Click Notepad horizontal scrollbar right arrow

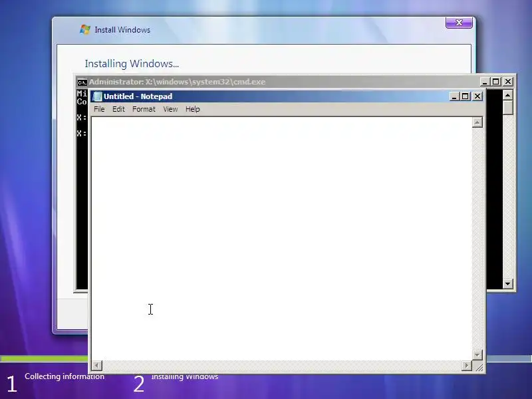(x=467, y=366)
